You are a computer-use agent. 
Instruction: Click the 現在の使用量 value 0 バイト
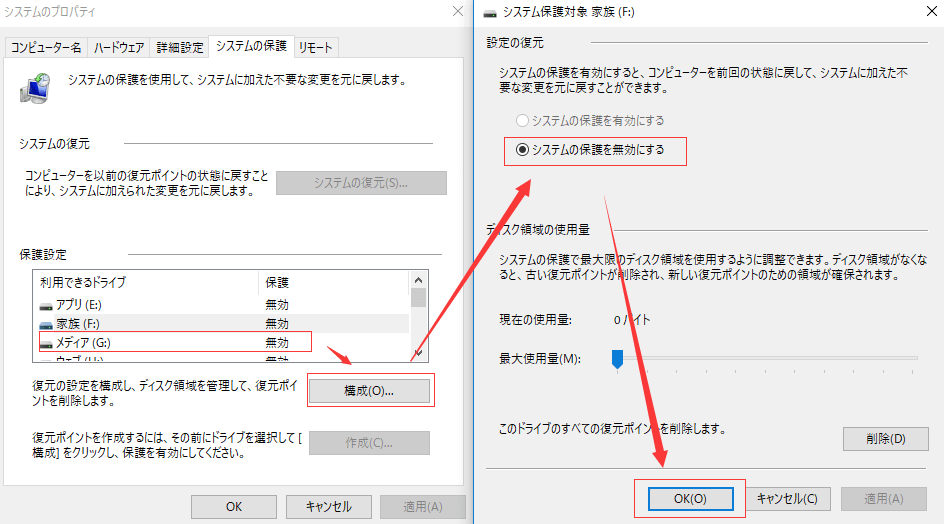click(x=632, y=320)
